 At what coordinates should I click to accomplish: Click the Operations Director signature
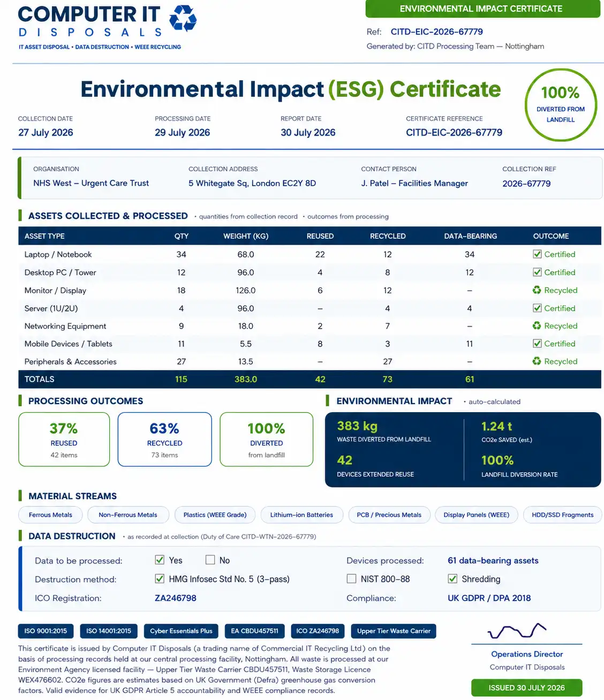click(x=517, y=631)
